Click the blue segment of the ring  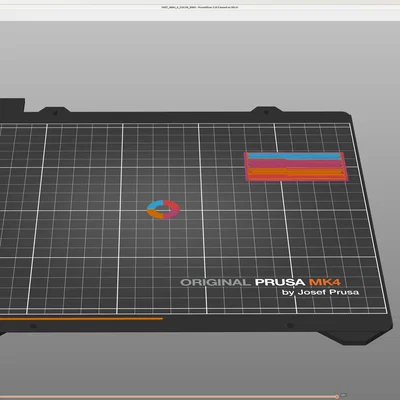(155, 205)
